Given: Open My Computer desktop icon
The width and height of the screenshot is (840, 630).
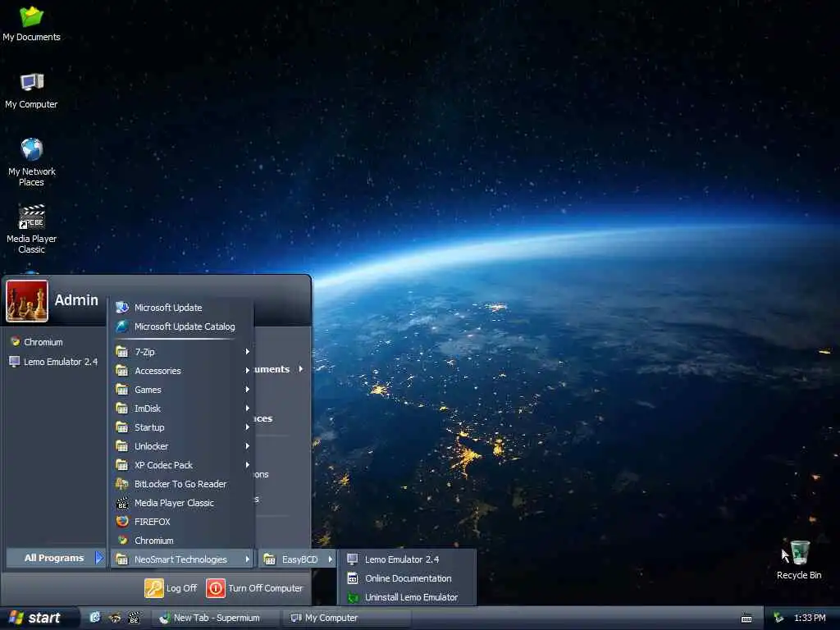Looking at the screenshot, I should click(31, 90).
